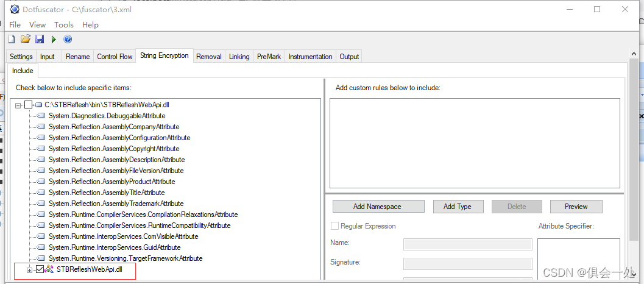Click the tag icon beside AssemblyConfigurationAttribute
This screenshot has width=644, height=284.
click(x=41, y=138)
